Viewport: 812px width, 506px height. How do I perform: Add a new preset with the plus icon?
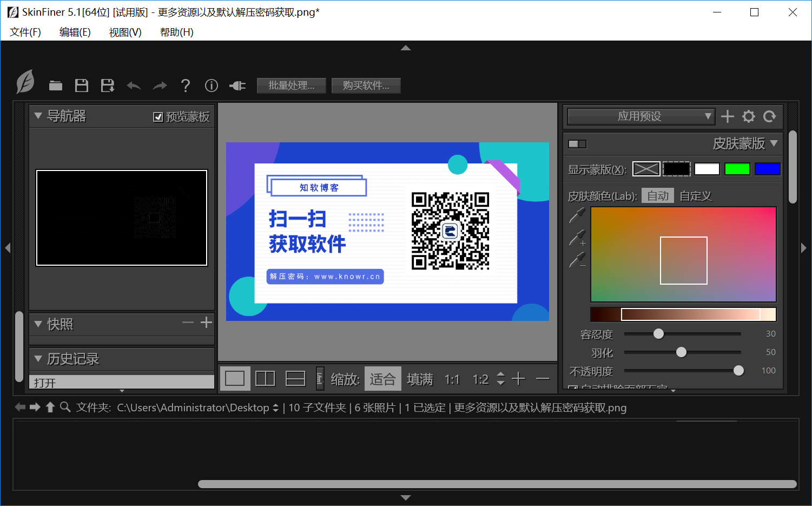pos(728,116)
